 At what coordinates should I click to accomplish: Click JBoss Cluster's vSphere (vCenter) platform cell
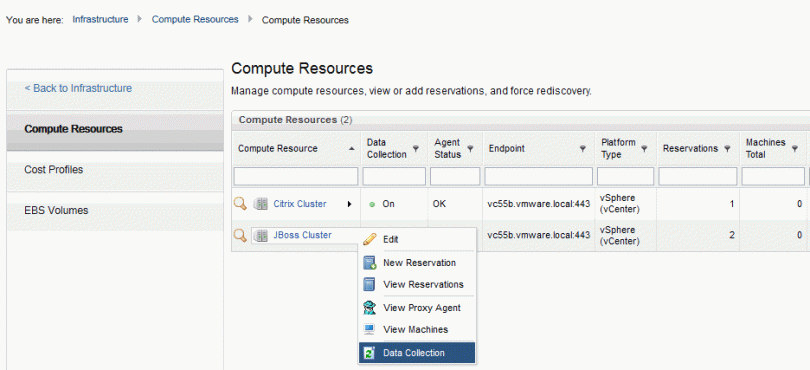tap(620, 235)
